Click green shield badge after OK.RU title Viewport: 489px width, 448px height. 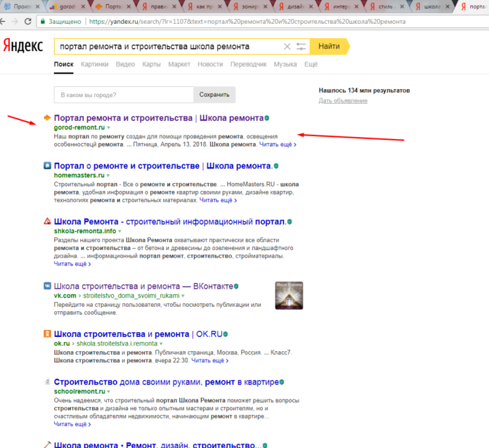pos(226,334)
